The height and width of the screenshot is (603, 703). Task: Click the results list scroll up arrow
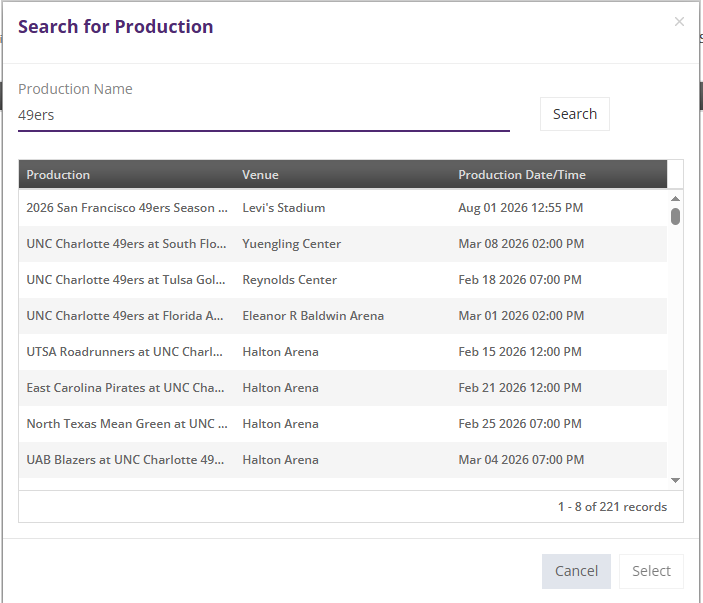[x=675, y=199]
